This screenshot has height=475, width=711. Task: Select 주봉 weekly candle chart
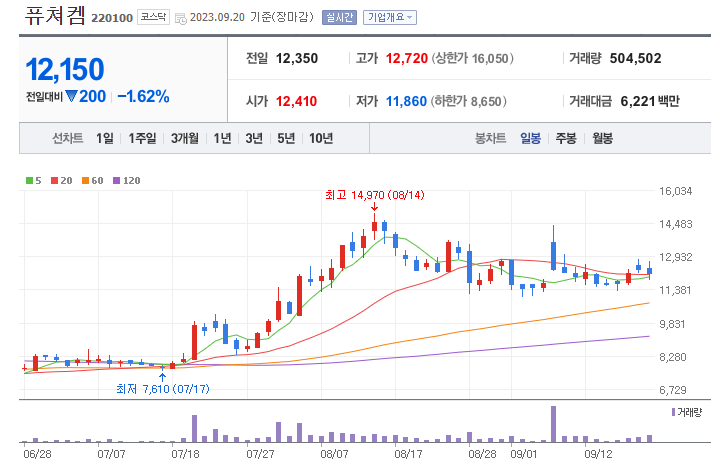566,138
